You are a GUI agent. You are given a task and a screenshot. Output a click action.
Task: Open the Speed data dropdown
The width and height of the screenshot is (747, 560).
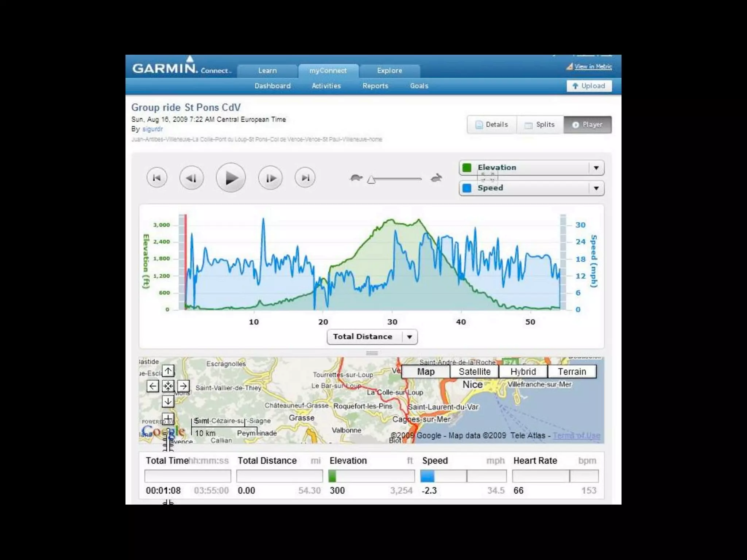click(596, 188)
